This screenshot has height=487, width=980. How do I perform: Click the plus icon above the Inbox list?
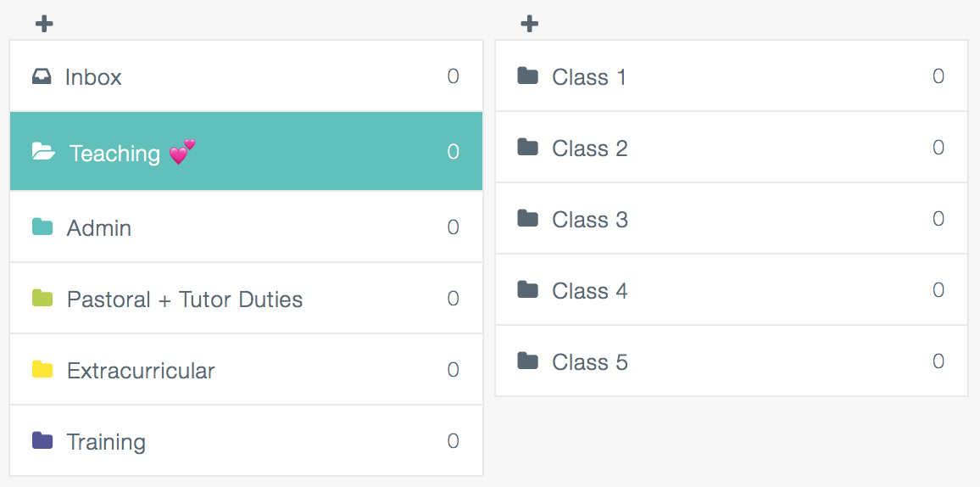pos(44,24)
